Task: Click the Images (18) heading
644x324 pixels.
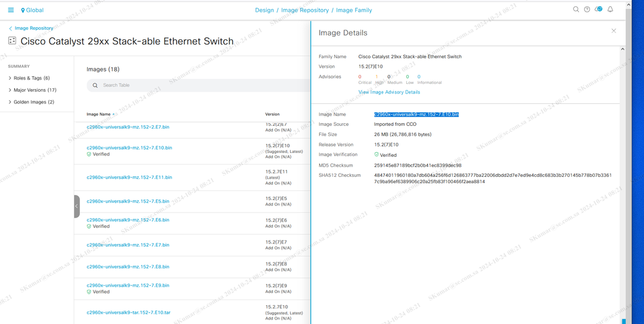Action: coord(103,70)
